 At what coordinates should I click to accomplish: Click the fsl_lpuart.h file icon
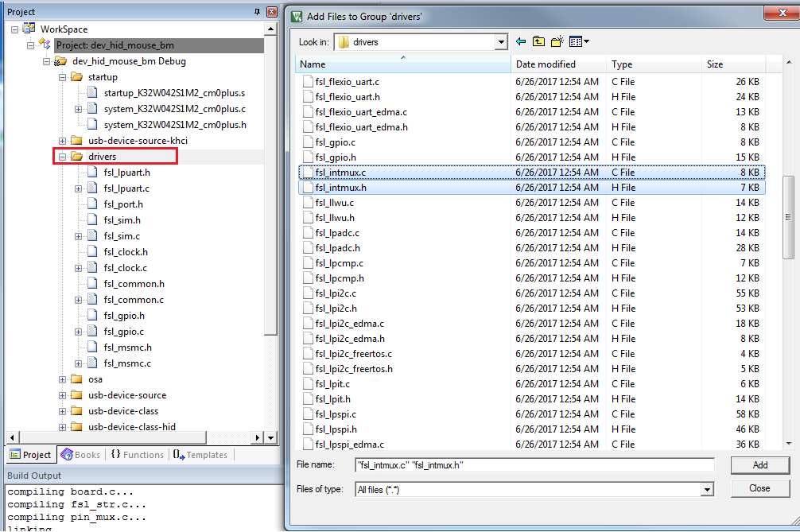coord(92,173)
